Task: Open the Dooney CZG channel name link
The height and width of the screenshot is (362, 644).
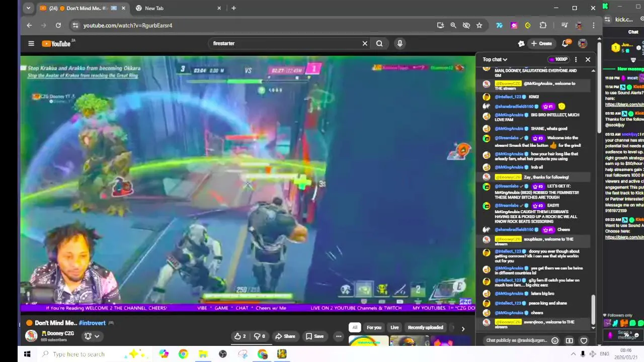Action: pos(60,333)
